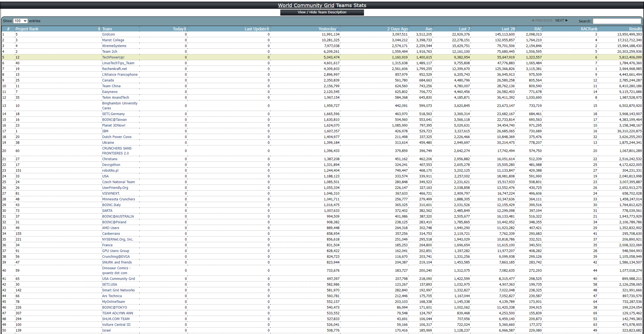Sort by RACRank column header
This screenshot has width=644, height=334.
589,29
